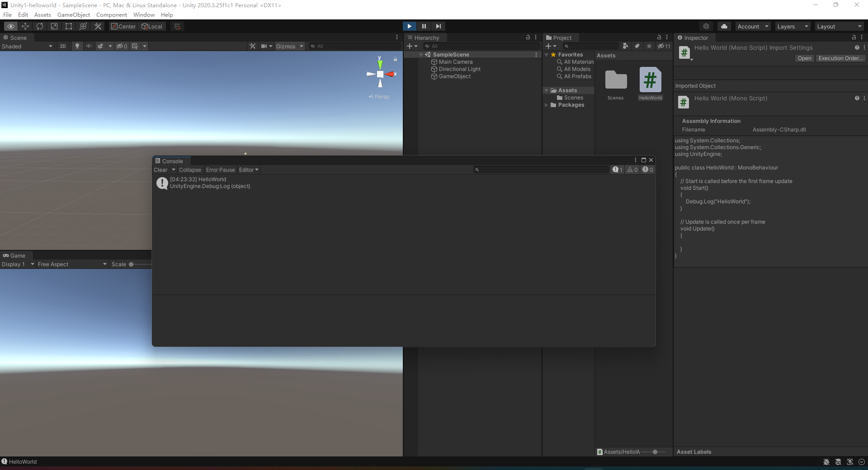Toggle hidden objects visibility in Scene toolbar
Screen dimensions: 868x470
click(122, 46)
